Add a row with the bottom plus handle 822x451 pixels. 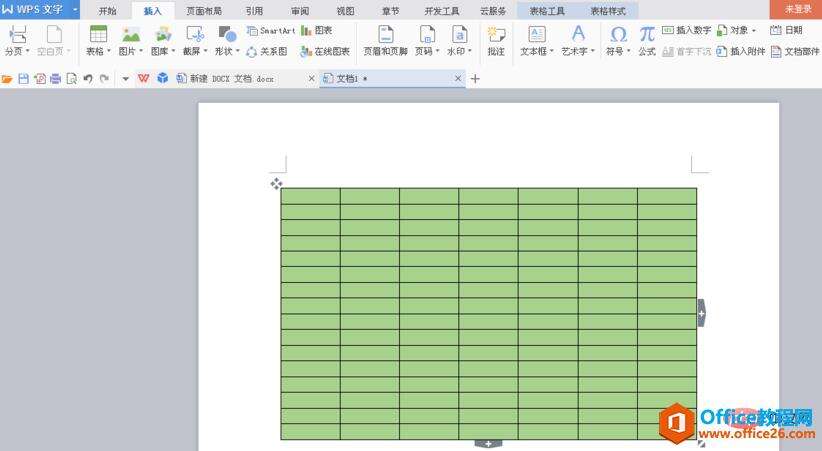[x=488, y=444]
